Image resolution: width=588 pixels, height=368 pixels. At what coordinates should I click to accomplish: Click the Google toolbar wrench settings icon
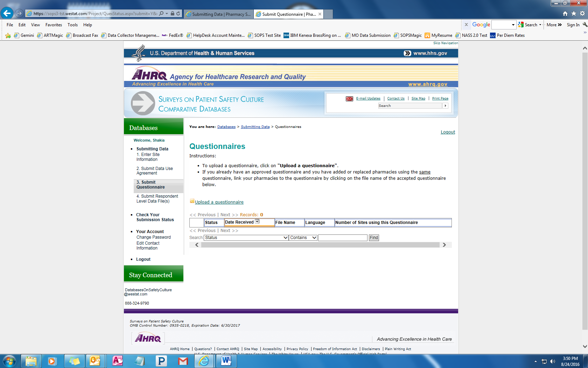pyautogui.click(x=585, y=25)
